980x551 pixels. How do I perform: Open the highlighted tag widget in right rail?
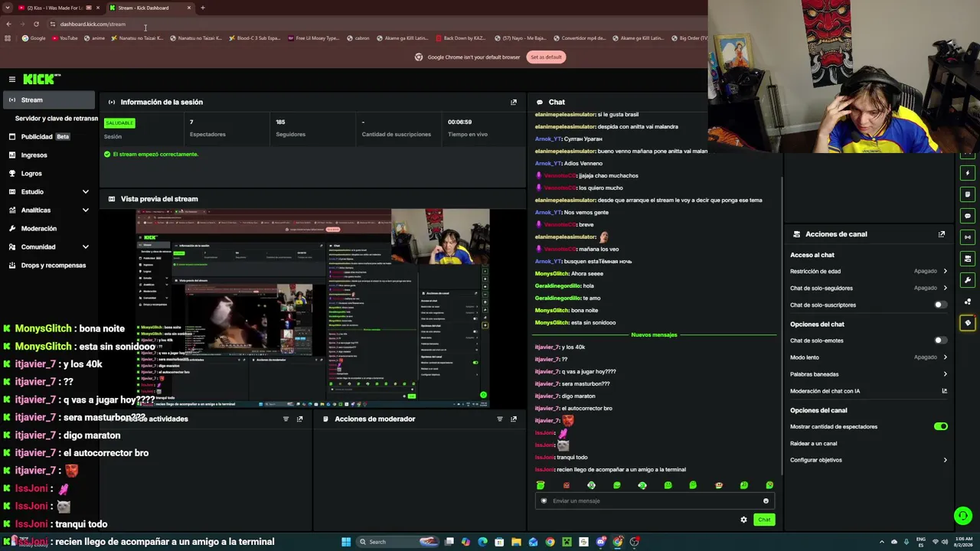(x=968, y=323)
